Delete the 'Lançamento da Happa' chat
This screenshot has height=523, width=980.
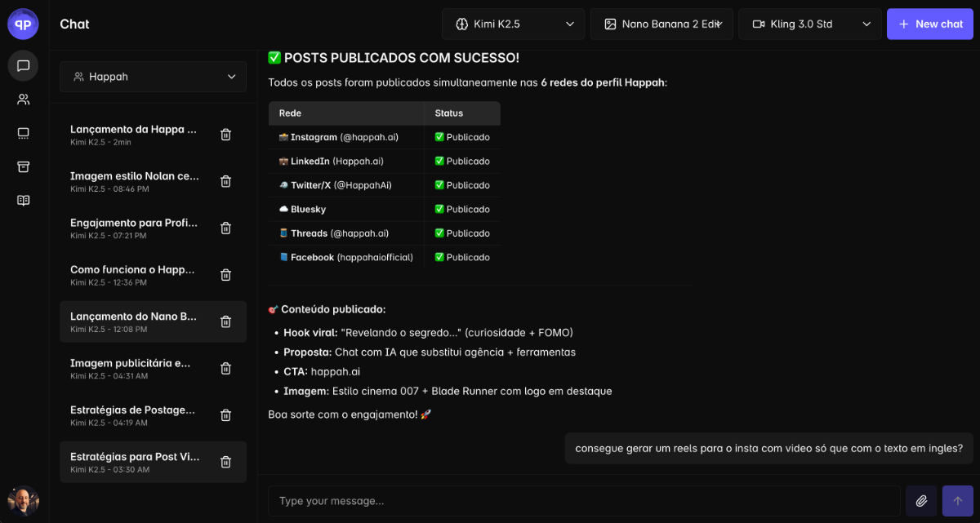[x=226, y=135]
